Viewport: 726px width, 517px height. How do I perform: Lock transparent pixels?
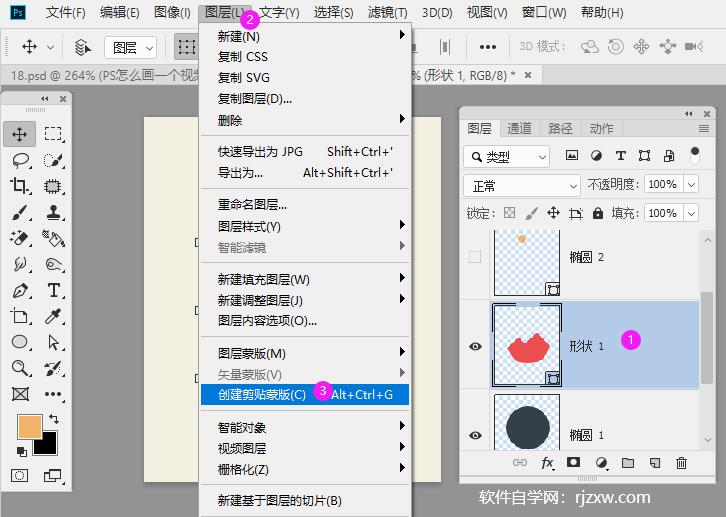tap(509, 213)
